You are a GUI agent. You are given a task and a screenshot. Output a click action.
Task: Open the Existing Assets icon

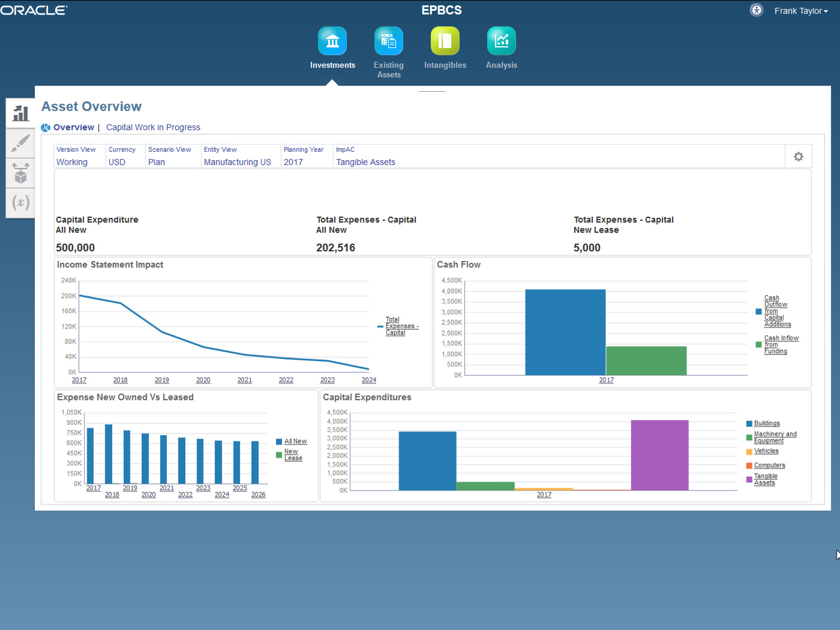[388, 41]
